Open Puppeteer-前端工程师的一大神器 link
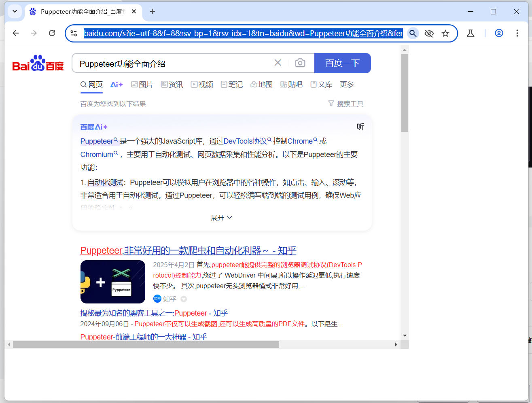 [x=144, y=337]
